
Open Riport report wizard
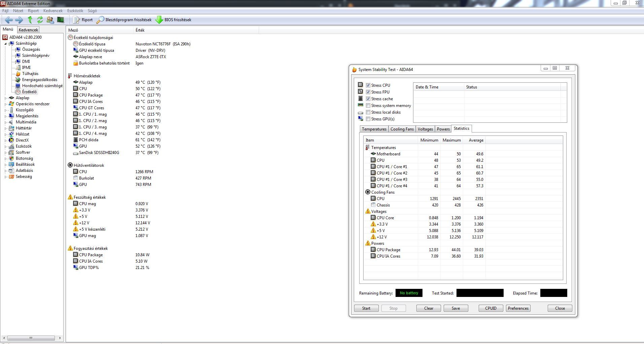83,20
